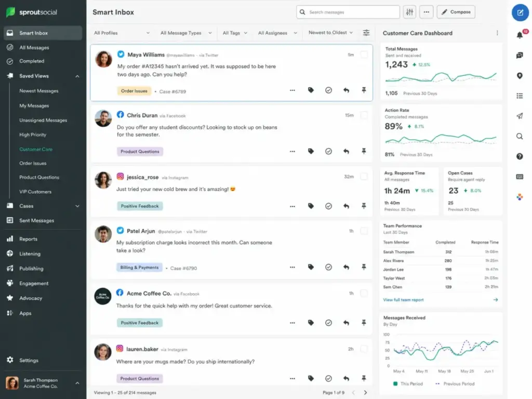This screenshot has width=532, height=399.
Task: Open Customer Care Dashboard kebab menu
Action: click(497, 33)
